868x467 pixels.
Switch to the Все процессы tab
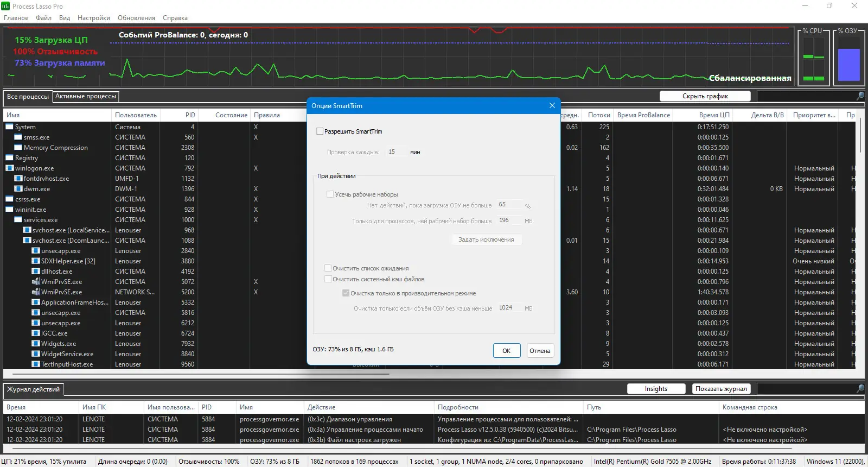pos(28,97)
